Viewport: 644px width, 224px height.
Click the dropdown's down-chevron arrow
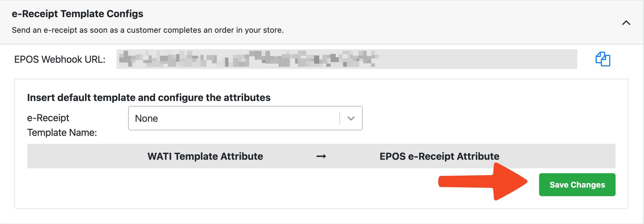pos(351,118)
